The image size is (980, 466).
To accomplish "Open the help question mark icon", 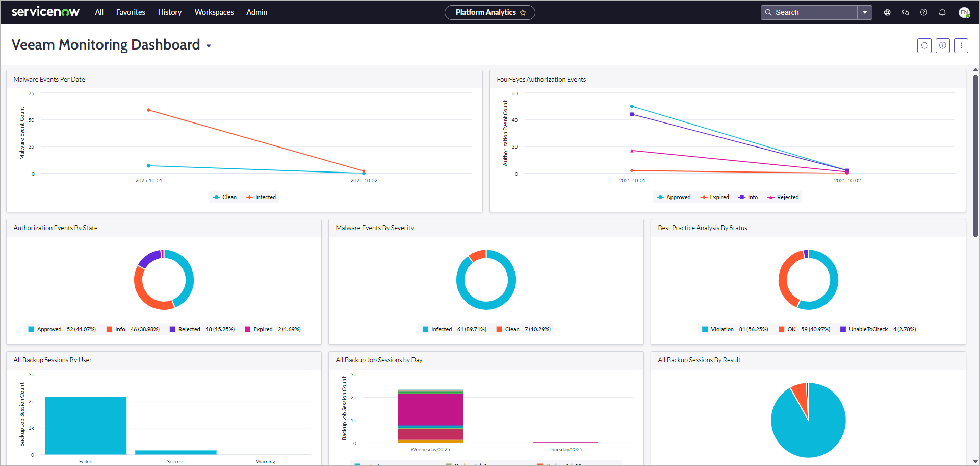I will coord(924,12).
